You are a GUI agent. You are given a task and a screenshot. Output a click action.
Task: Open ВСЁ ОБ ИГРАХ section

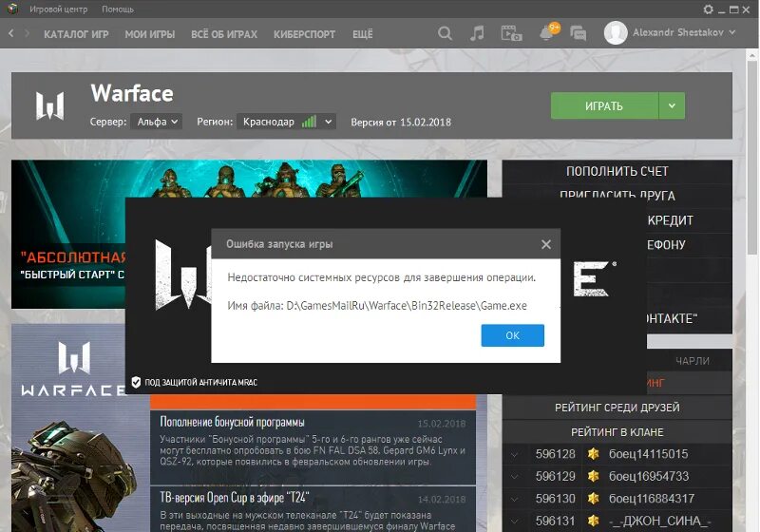coord(224,34)
